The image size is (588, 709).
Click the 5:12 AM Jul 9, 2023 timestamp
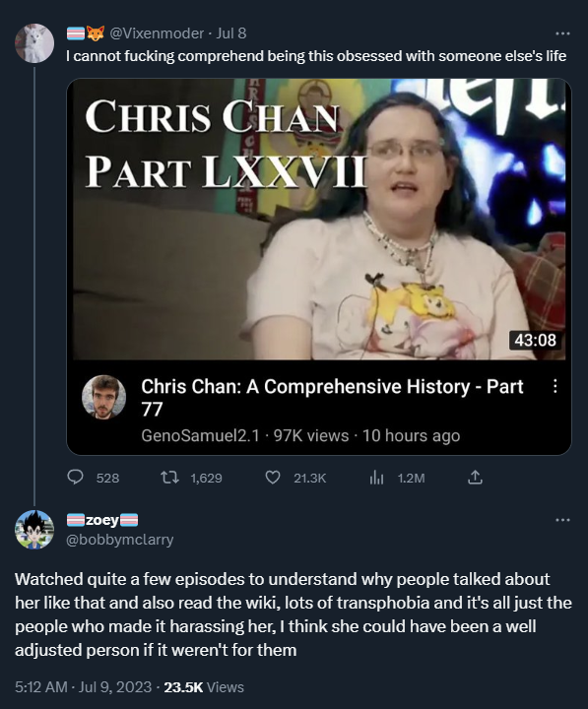pos(83,687)
